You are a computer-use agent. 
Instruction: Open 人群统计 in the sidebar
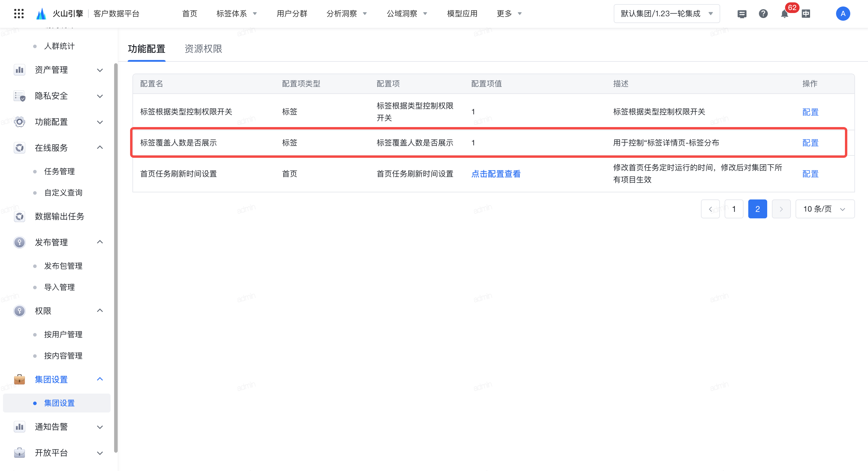[x=59, y=46]
